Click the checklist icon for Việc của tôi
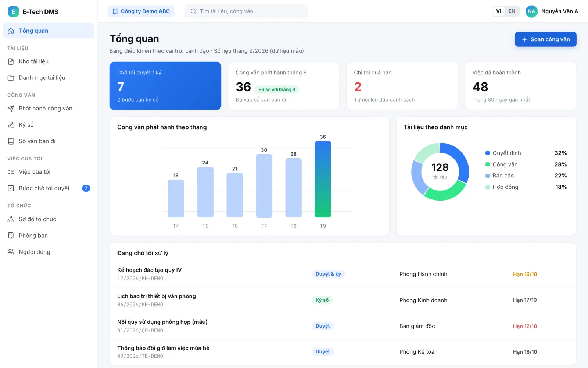 [x=11, y=172]
